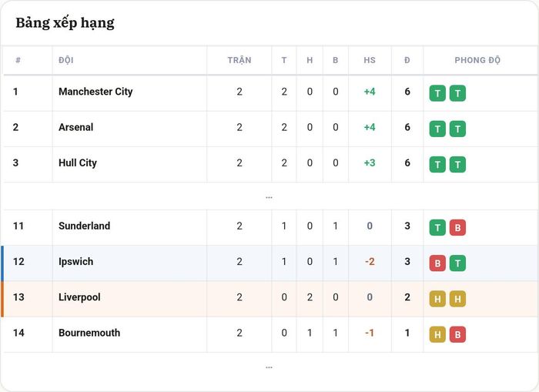The image size is (539, 392).
Task: Click Bournemouth's red B form badge
Action: pyautogui.click(x=457, y=334)
